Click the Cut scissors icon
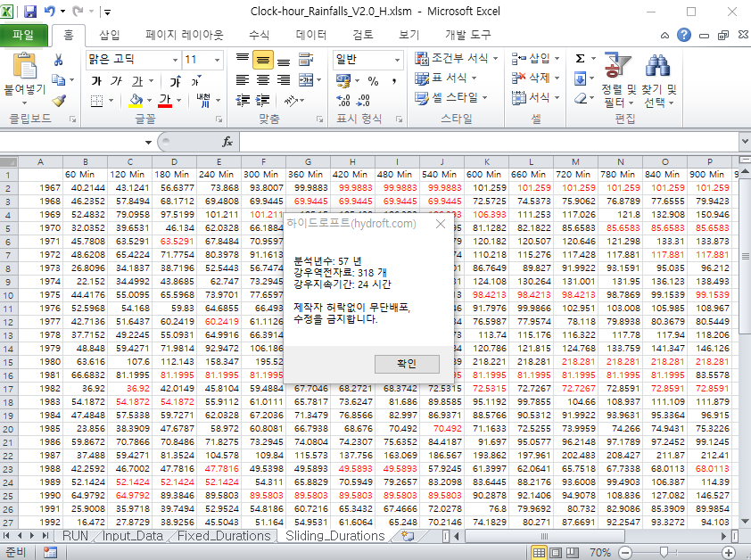Viewport: 751px width, 560px height. (x=59, y=60)
